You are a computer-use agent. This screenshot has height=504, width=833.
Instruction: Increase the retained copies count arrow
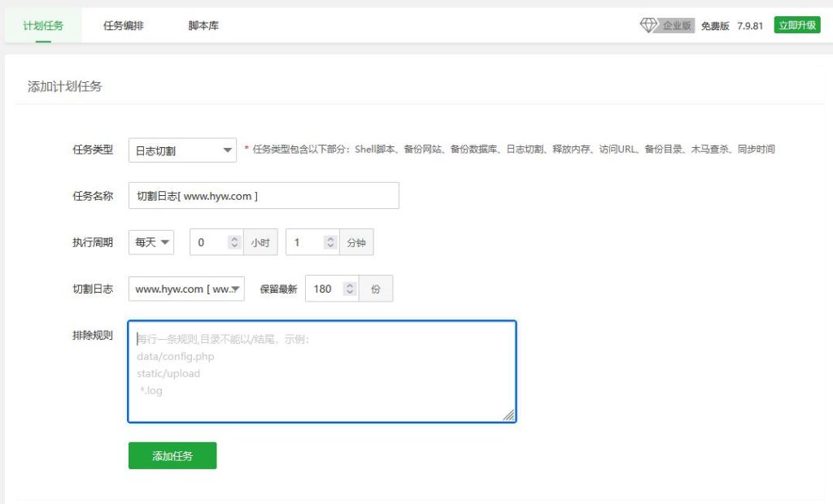click(x=350, y=285)
